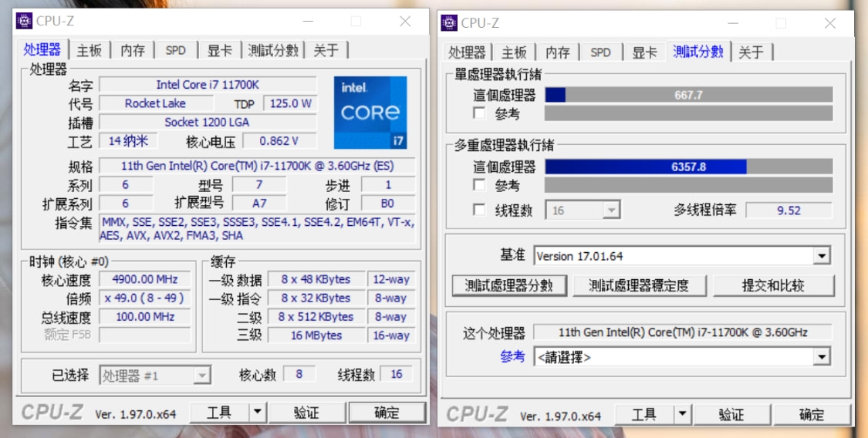Image resolution: width=868 pixels, height=438 pixels.
Task: Click the 多线程倍率 value 9.52
Action: [x=789, y=211]
